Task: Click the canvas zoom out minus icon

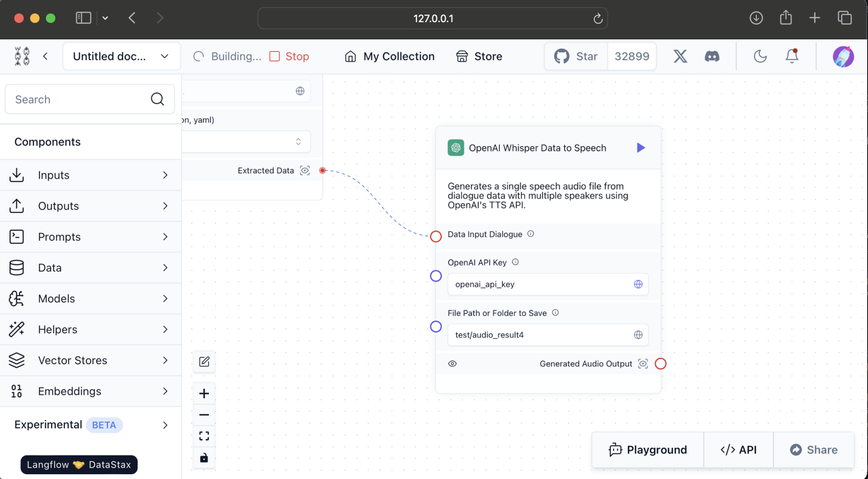Action: click(204, 415)
